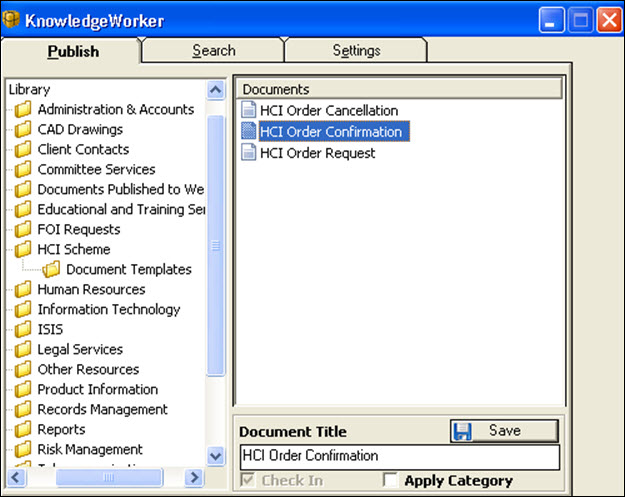Click the library vertical scrollbar thumb
The image size is (625, 497).
216,245
